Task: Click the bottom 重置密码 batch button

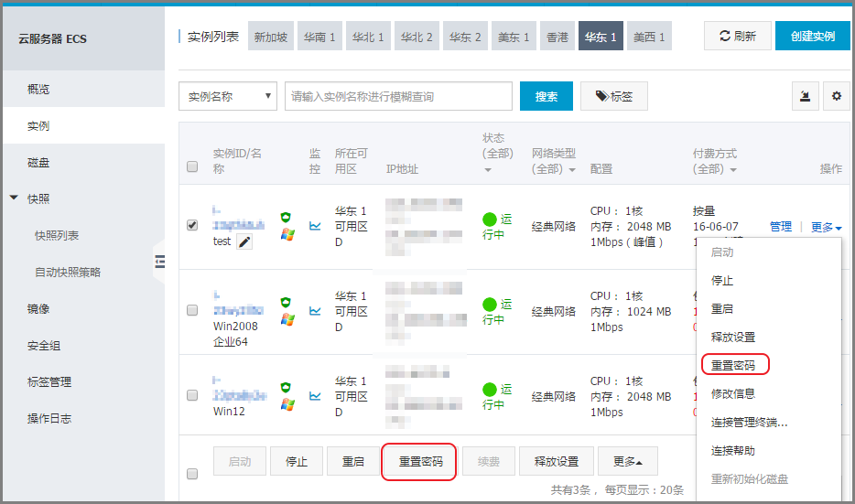Action: pos(420,462)
